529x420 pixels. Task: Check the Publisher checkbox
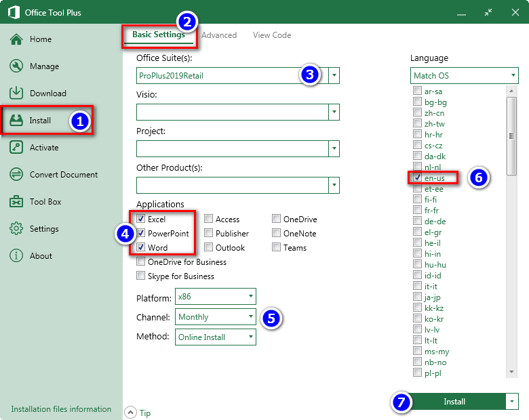tap(208, 233)
